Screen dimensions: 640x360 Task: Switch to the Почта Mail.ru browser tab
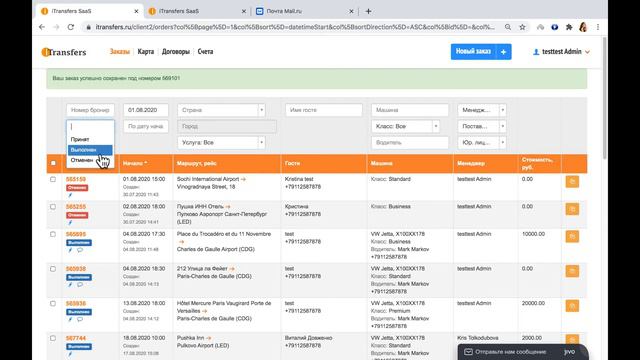(305, 11)
